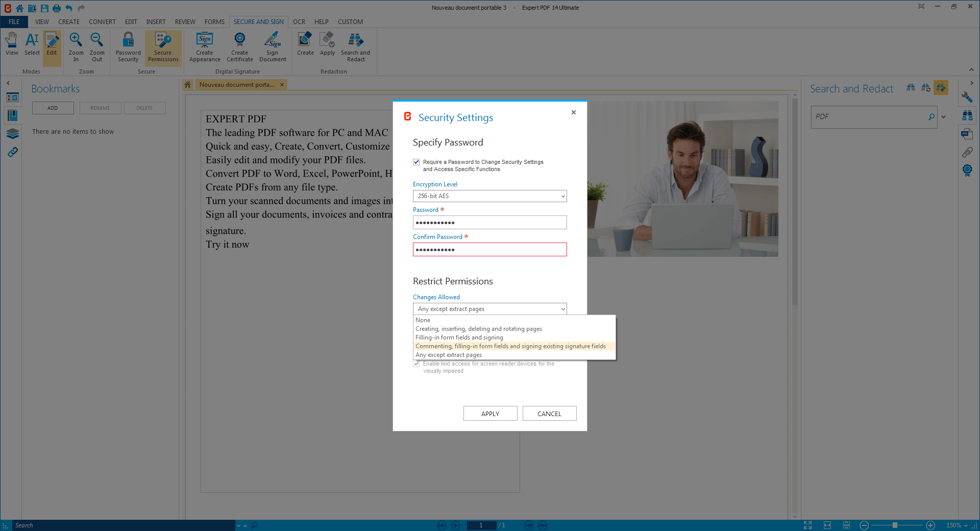
Task: Open Secure Permissions
Action: tap(163, 47)
